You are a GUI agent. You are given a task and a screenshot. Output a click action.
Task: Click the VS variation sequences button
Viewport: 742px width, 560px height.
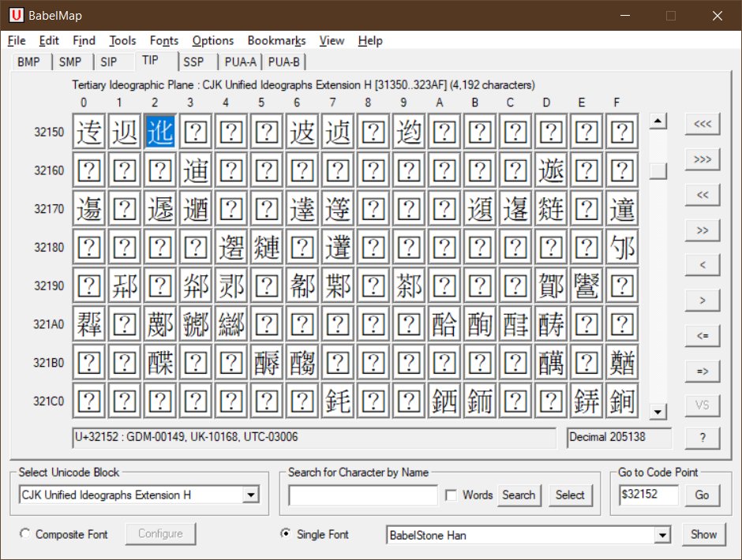(x=703, y=405)
